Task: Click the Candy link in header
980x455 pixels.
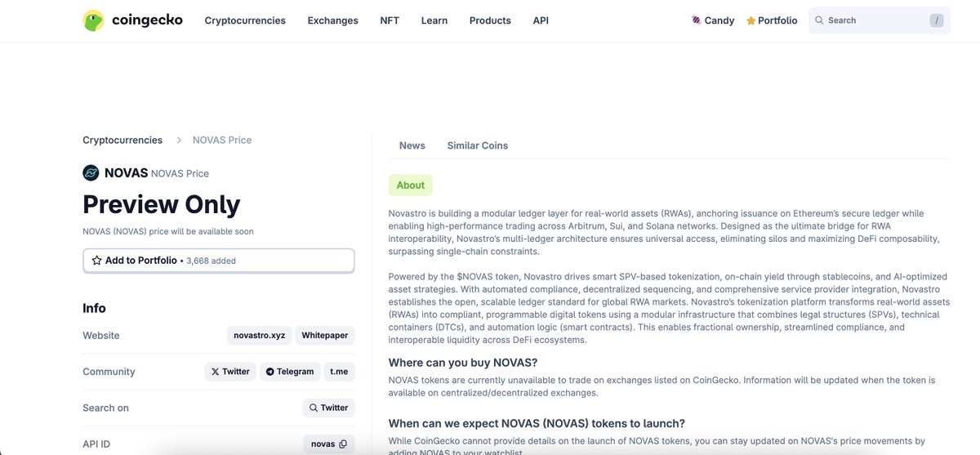Action: point(714,20)
